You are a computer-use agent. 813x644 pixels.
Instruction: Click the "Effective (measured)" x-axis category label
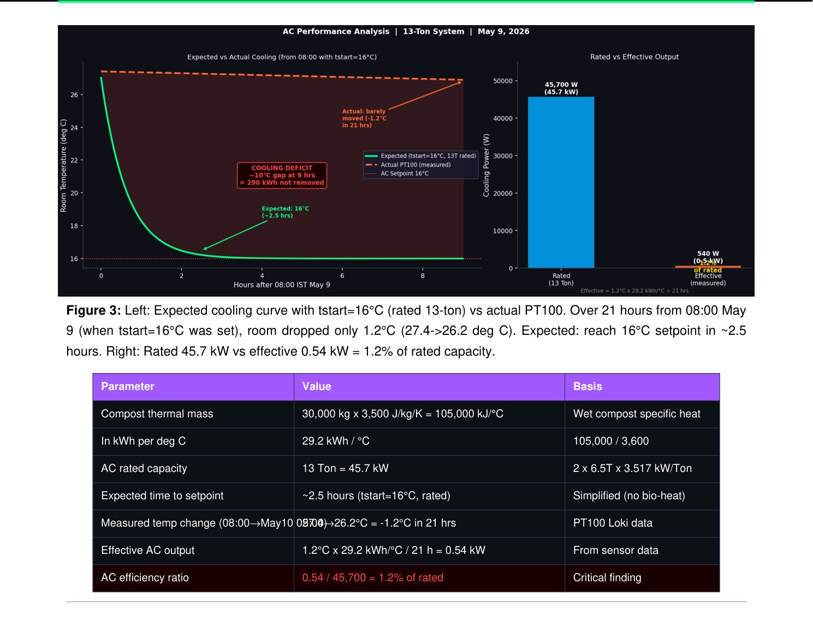708,279
